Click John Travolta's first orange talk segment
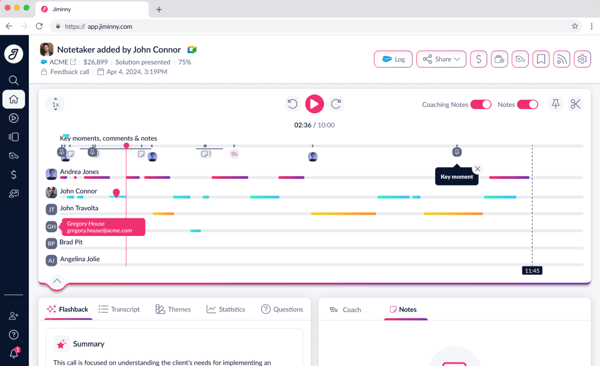This screenshot has height=366, width=600. coord(163,214)
